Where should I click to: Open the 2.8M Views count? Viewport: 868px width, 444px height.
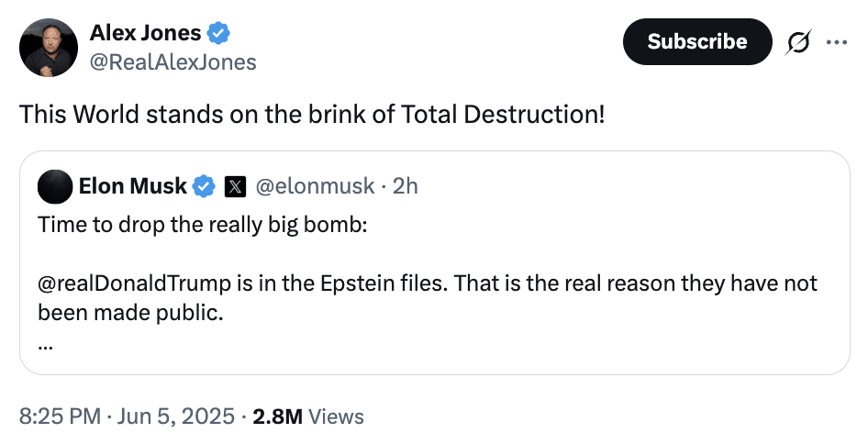tap(308, 416)
